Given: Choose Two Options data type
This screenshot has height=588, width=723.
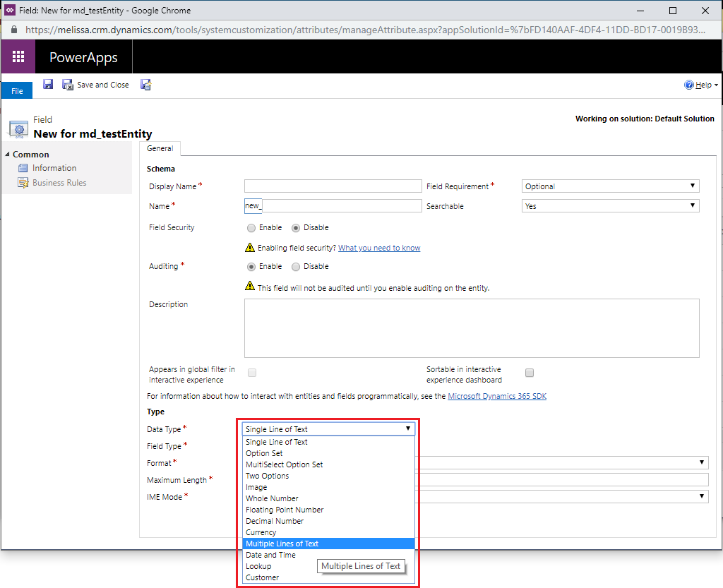Looking at the screenshot, I should coord(329,476).
